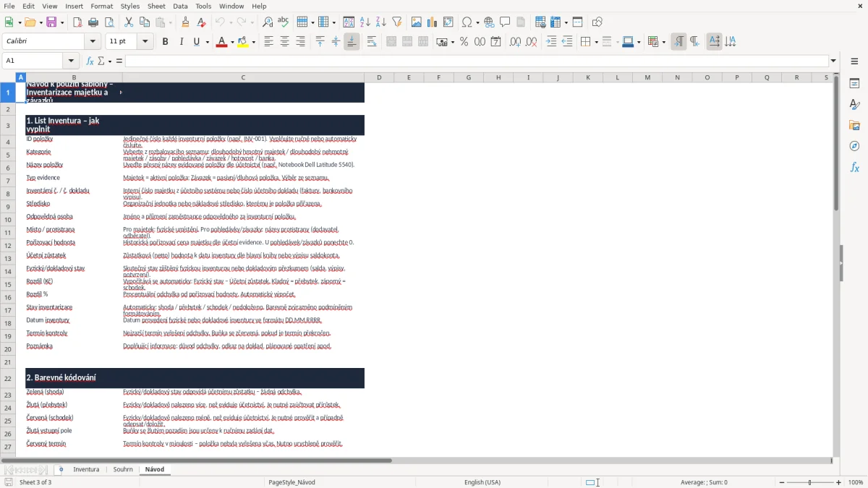
Task: Toggle Bold formatting
Action: click(165, 42)
